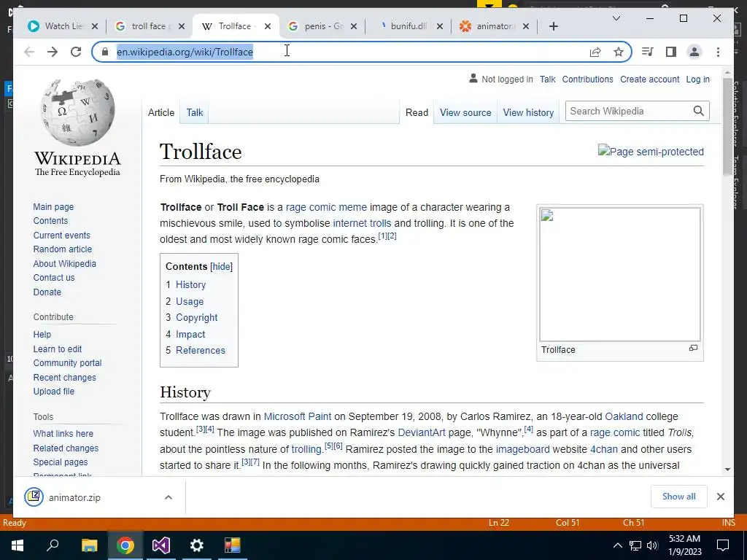Open Settings gear in taskbar

[196, 545]
